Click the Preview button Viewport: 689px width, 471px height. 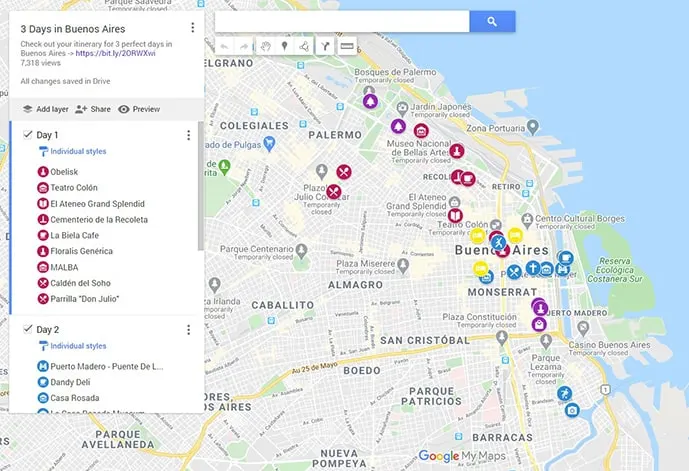point(139,109)
